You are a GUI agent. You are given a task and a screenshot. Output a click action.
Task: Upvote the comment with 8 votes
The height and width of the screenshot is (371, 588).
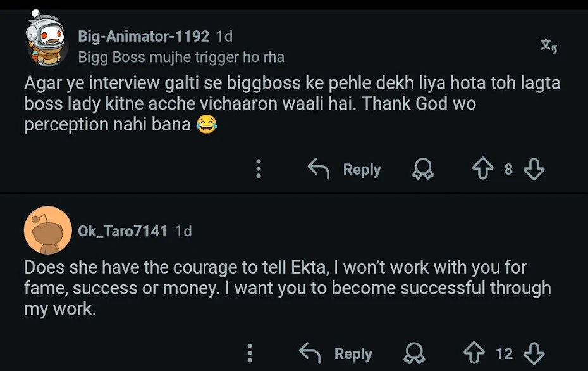482,169
